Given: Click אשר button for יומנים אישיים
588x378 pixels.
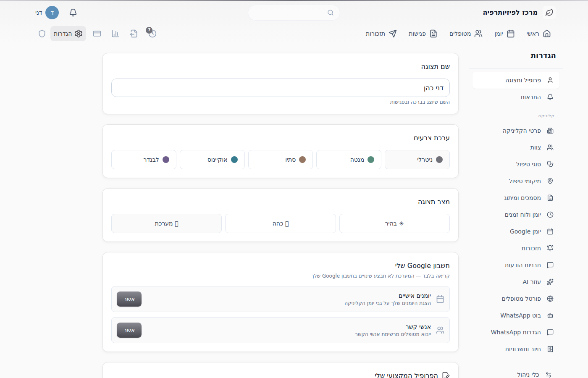Looking at the screenshot, I should (129, 299).
